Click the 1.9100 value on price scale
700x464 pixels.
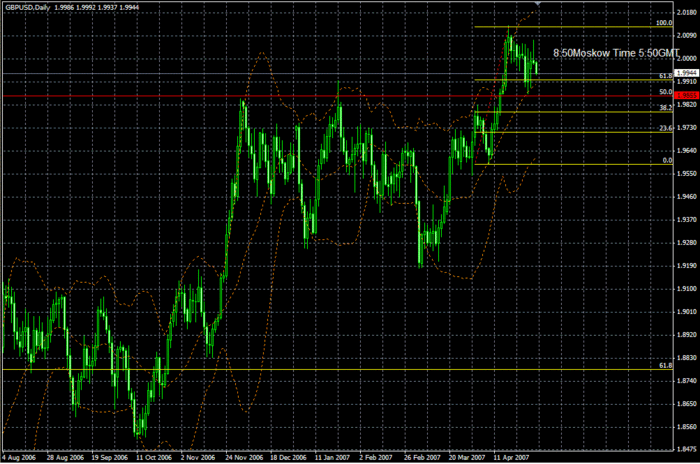pyautogui.click(x=687, y=289)
